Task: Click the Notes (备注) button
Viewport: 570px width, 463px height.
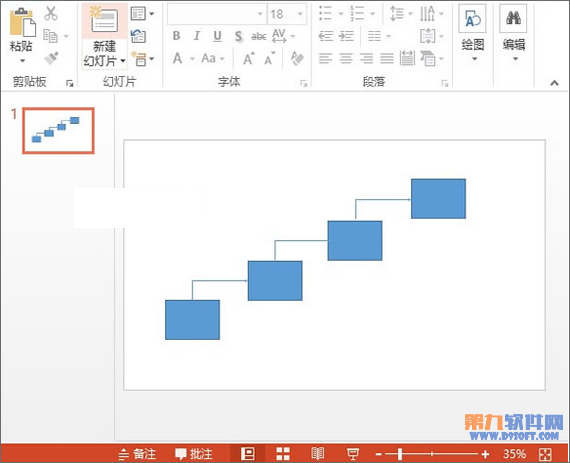Action: tap(137, 454)
